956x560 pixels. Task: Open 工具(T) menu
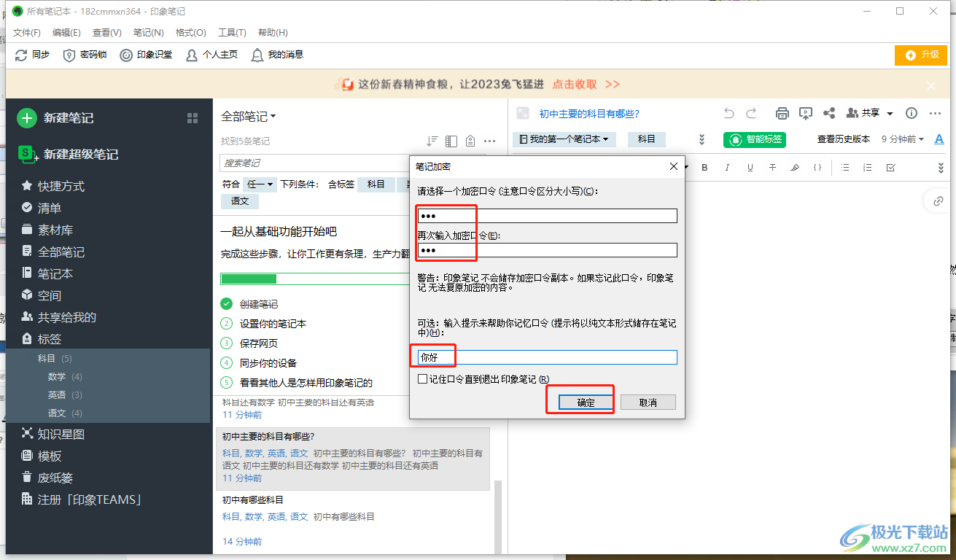232,33
